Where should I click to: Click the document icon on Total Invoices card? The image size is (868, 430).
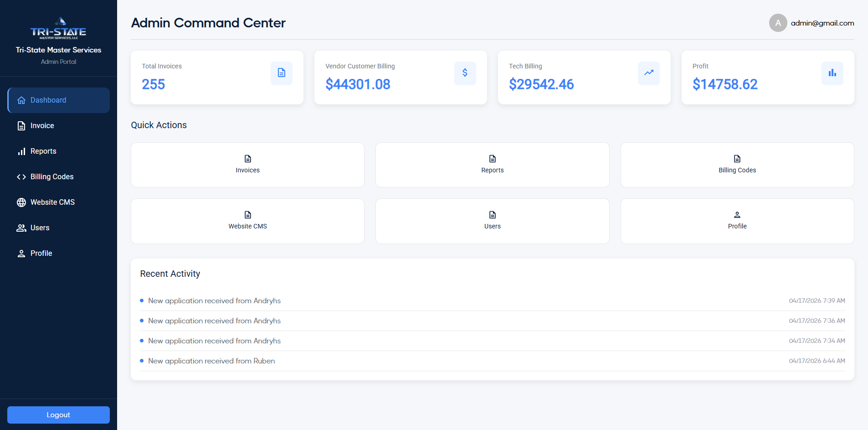[x=282, y=73]
